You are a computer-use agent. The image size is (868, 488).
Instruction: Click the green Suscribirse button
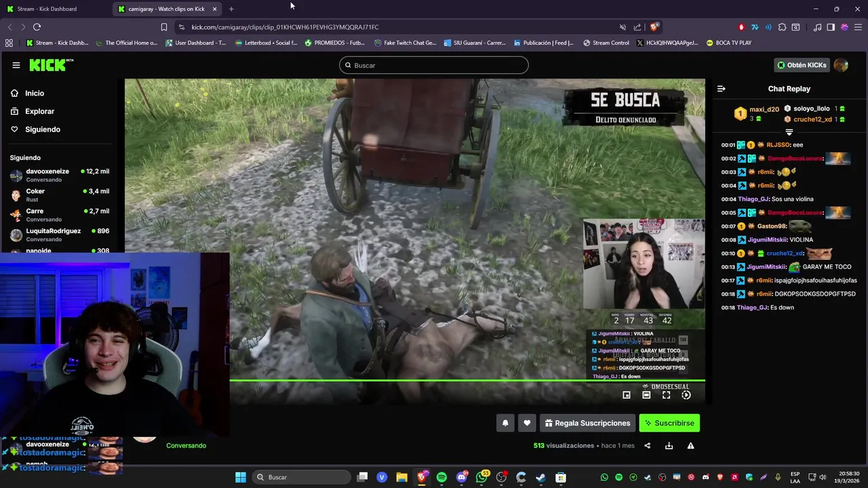(x=669, y=423)
